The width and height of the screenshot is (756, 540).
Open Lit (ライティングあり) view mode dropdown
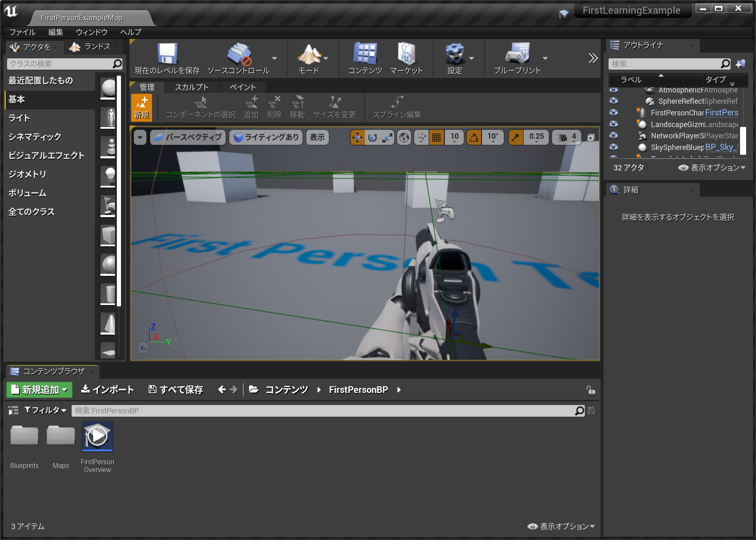pos(266,137)
